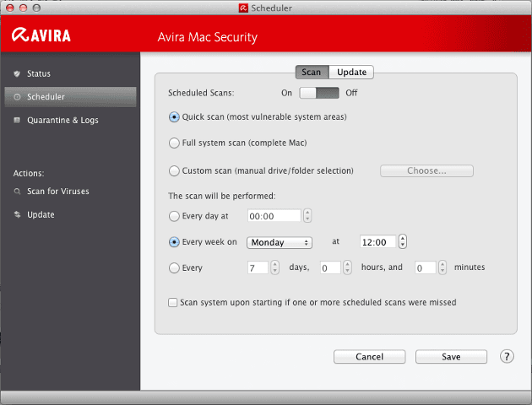Click the Scan for Viruses magnifier icon
The width and height of the screenshot is (532, 405).
(17, 192)
